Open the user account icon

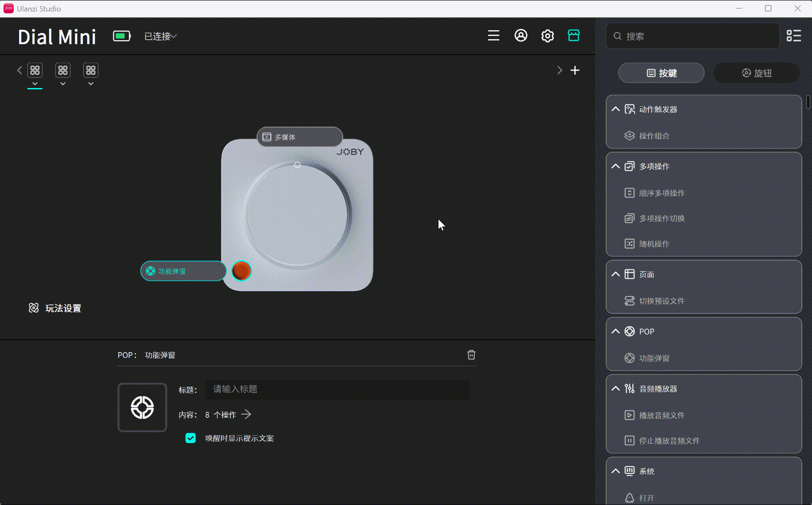click(521, 36)
